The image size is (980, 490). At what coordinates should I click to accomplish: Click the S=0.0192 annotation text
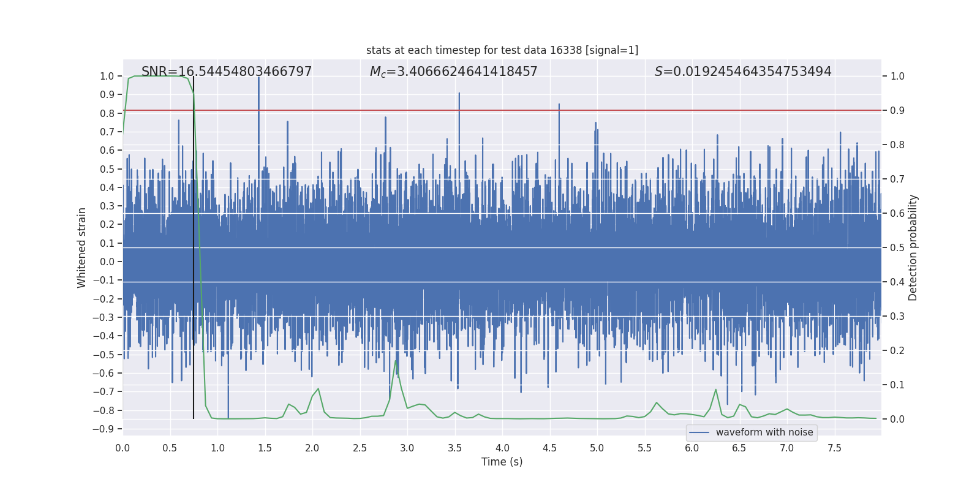(x=742, y=72)
